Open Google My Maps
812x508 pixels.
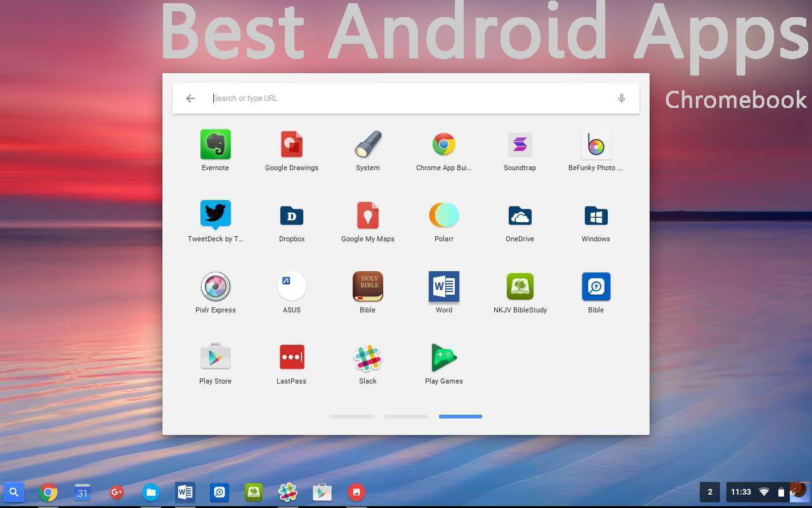pyautogui.click(x=368, y=215)
